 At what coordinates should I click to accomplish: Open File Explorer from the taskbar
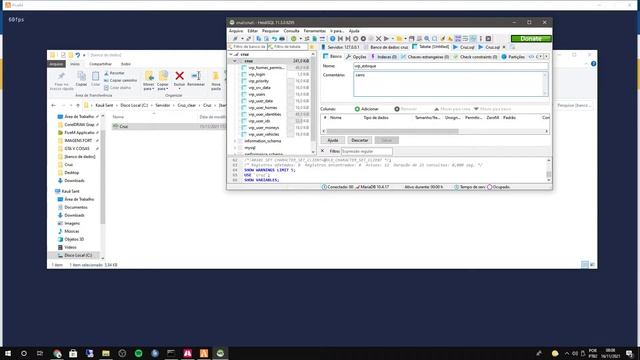[106, 353]
